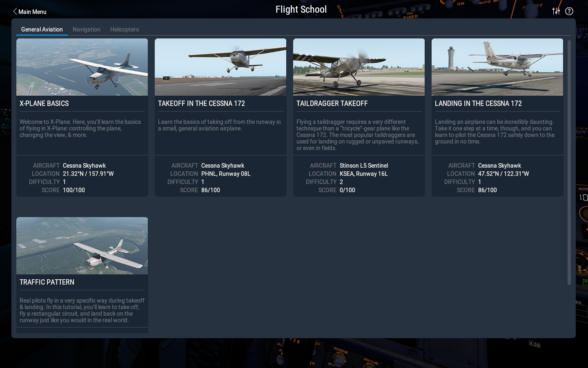Open the X-Plane Basics lesson thumbnail
Image resolution: width=588 pixels, height=368 pixels.
pyautogui.click(x=82, y=67)
